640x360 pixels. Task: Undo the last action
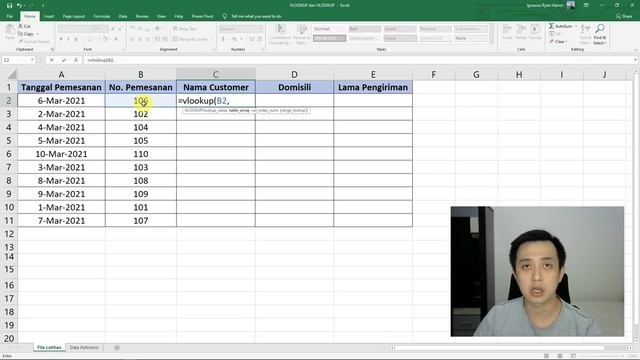(19, 6)
